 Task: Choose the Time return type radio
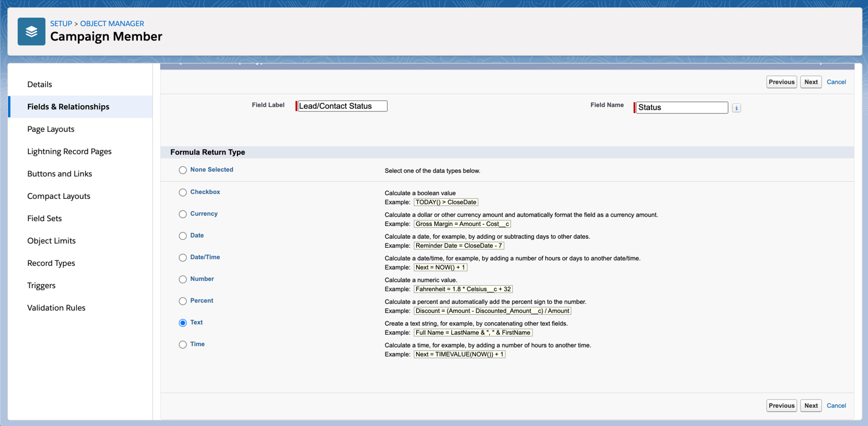pyautogui.click(x=182, y=345)
